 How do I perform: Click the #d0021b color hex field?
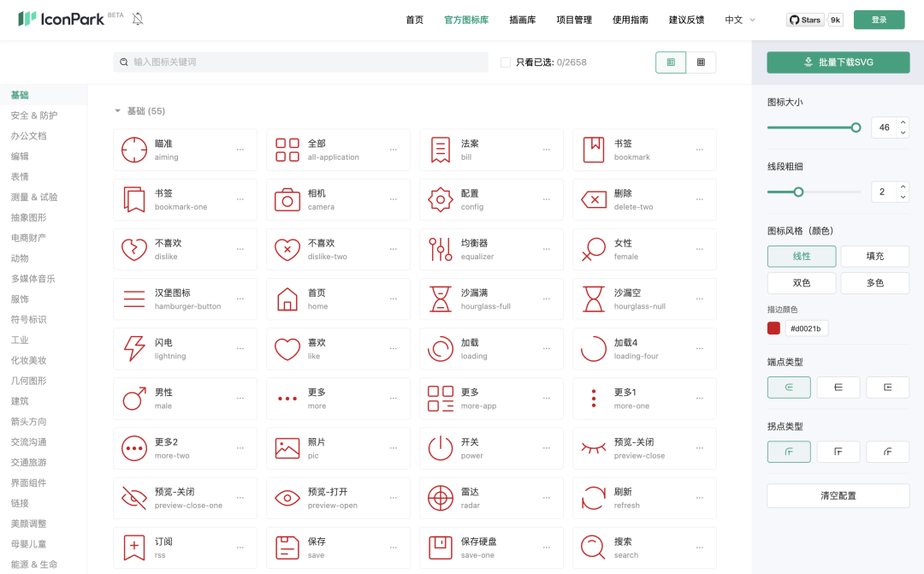coord(806,328)
